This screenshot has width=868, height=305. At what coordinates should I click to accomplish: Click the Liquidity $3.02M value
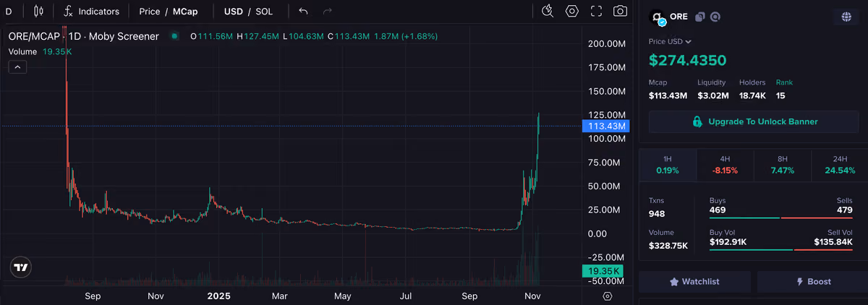712,95
